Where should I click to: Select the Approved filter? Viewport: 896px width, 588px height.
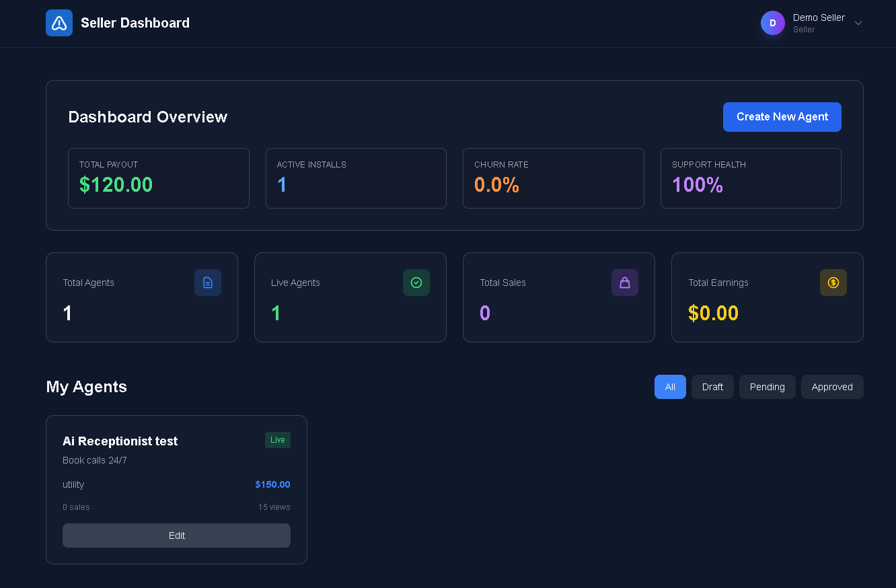point(832,386)
